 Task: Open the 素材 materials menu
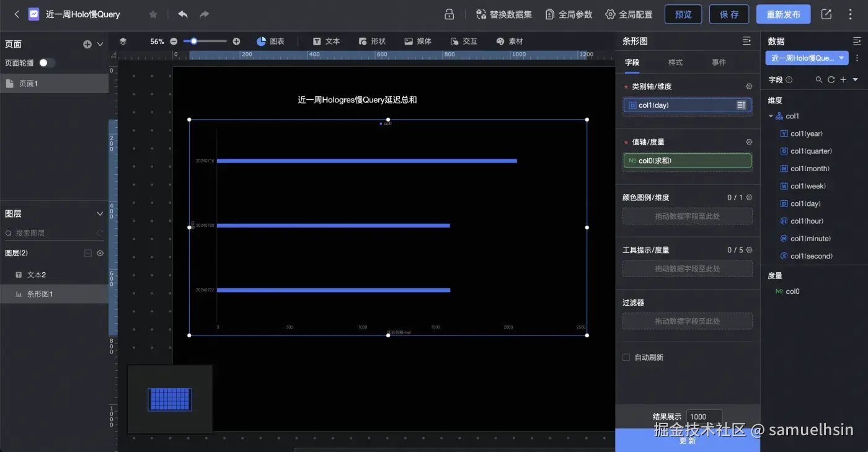click(x=510, y=41)
